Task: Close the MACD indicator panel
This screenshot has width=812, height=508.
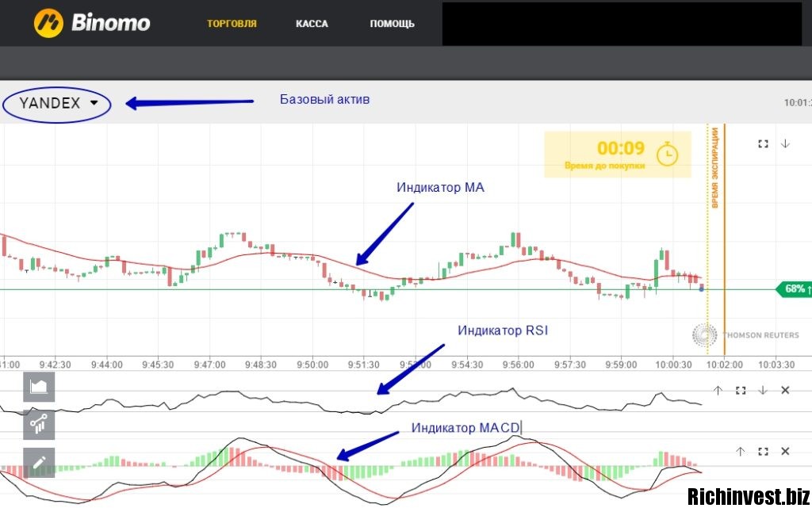Action: point(785,452)
